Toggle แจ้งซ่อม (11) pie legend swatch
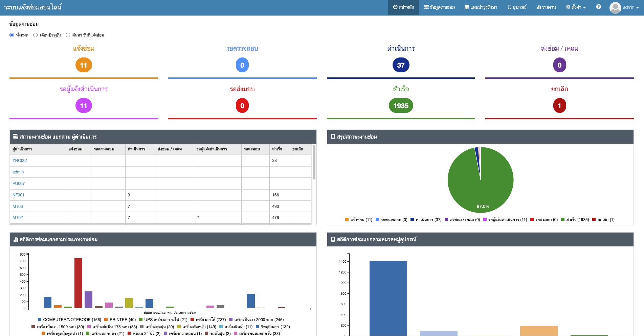This screenshot has height=336, width=644. (347, 219)
